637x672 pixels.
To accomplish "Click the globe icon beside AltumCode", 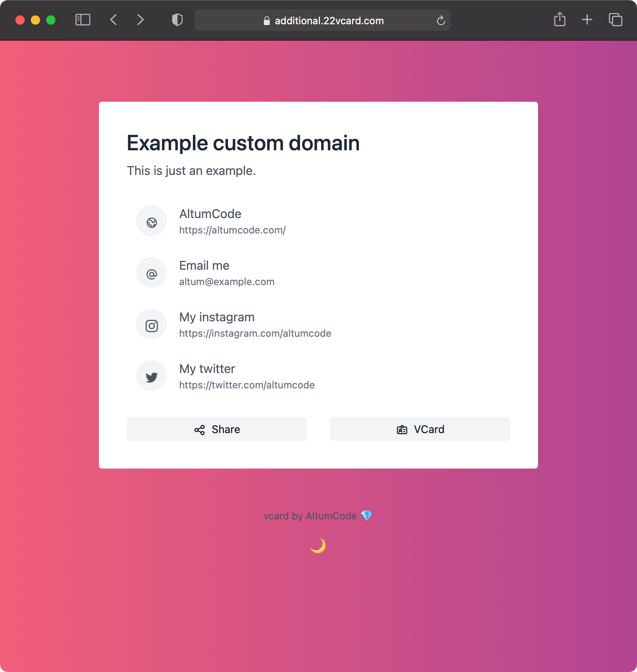I will tap(151, 222).
